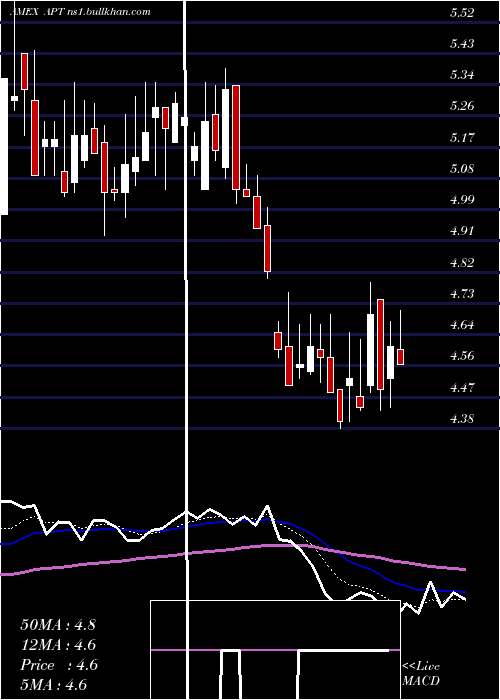Click the AMEX APT ns1.bullkhan.com title text
Image resolution: width=500 pixels, height=700 pixels.
(80, 12)
